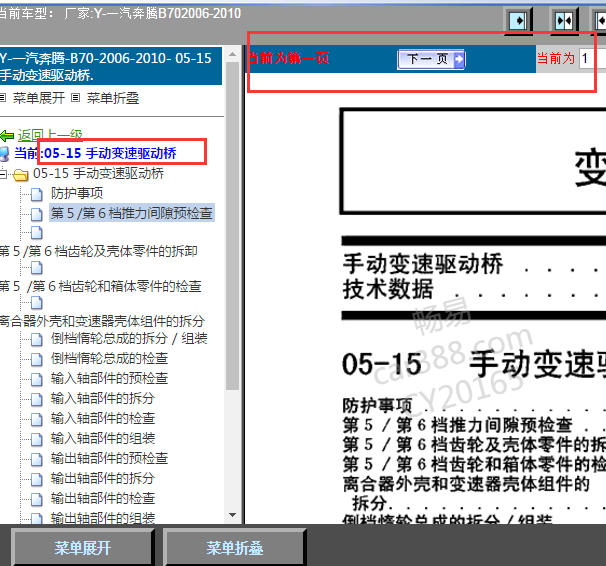606x566 pixels.
Task: Click page icon beside 输入轴部件的检查
Action: click(37, 420)
